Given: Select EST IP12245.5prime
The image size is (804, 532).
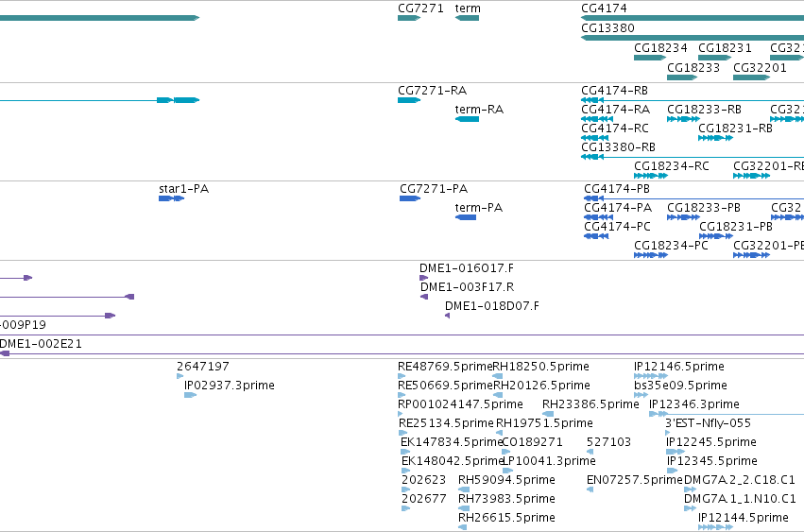Looking at the screenshot, I should (676, 452).
